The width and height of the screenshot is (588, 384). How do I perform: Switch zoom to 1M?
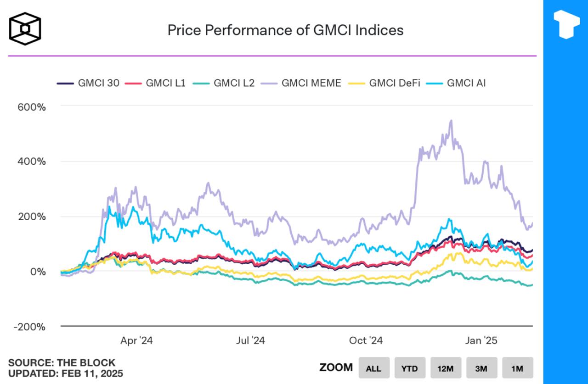[x=517, y=368]
